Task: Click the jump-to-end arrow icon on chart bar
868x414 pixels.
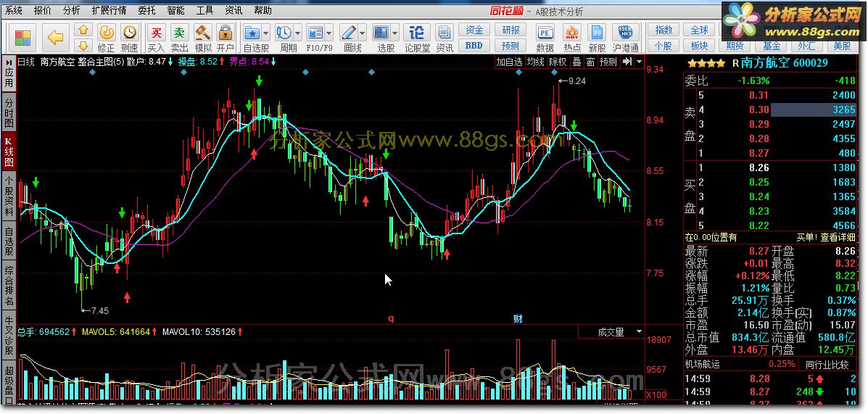Action: [x=627, y=62]
